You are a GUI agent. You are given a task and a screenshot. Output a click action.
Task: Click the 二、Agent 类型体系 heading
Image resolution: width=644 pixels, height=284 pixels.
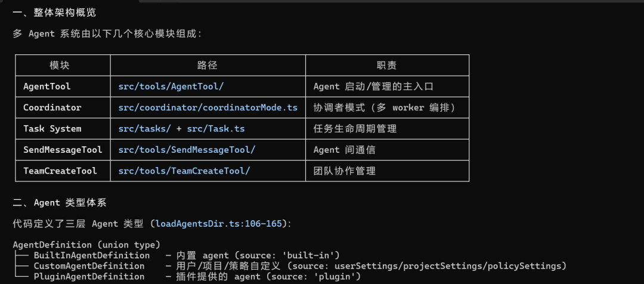[60, 203]
